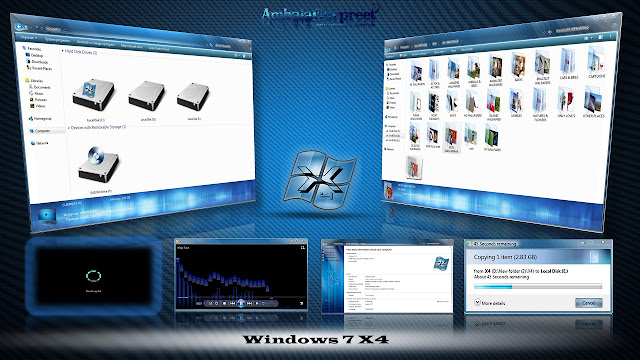Select the CARS & BIKES folder
Screen dimensions: 640x360
coord(568,64)
